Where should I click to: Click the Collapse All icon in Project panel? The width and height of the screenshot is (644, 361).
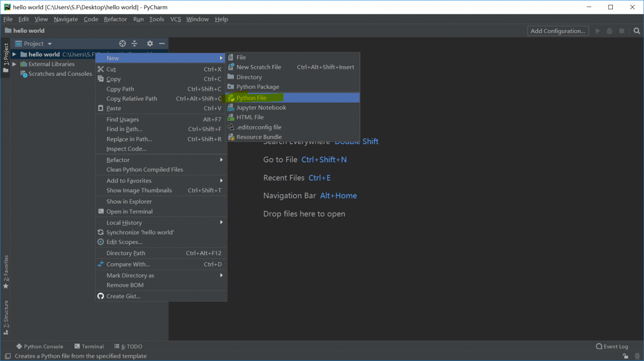135,44
